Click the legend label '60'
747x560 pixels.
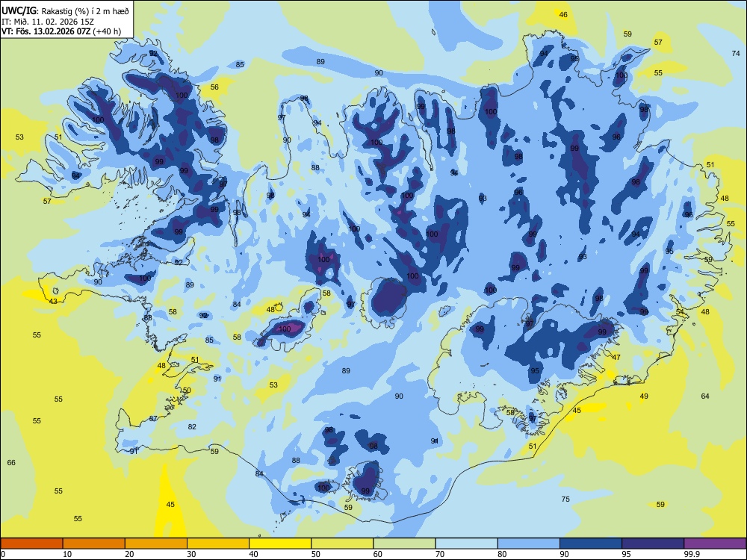coord(378,554)
